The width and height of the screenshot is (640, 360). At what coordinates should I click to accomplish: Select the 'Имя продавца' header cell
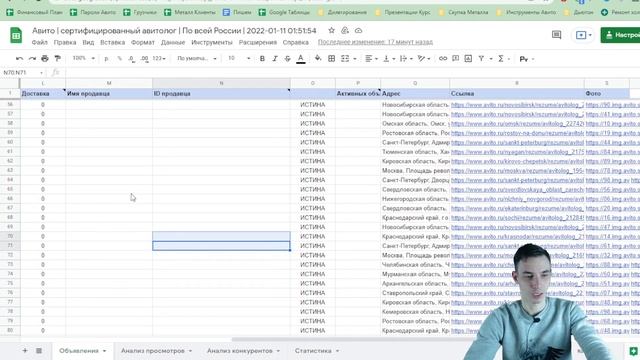(109, 93)
